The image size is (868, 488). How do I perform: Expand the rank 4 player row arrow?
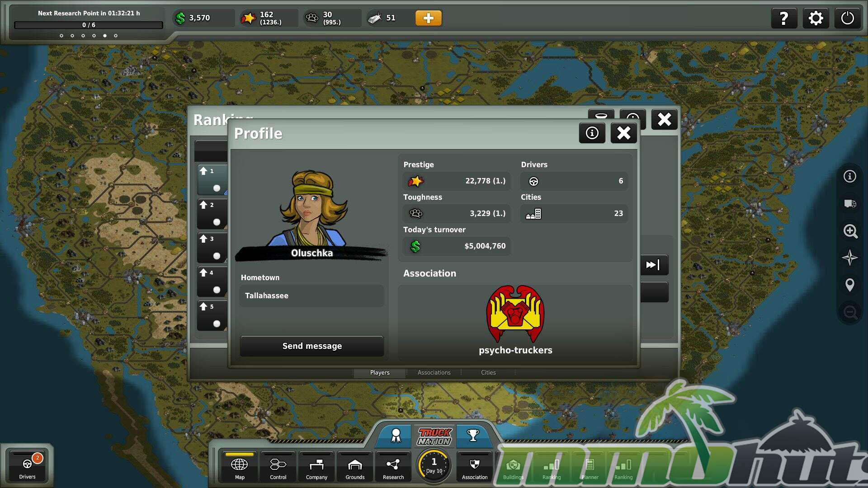click(203, 272)
